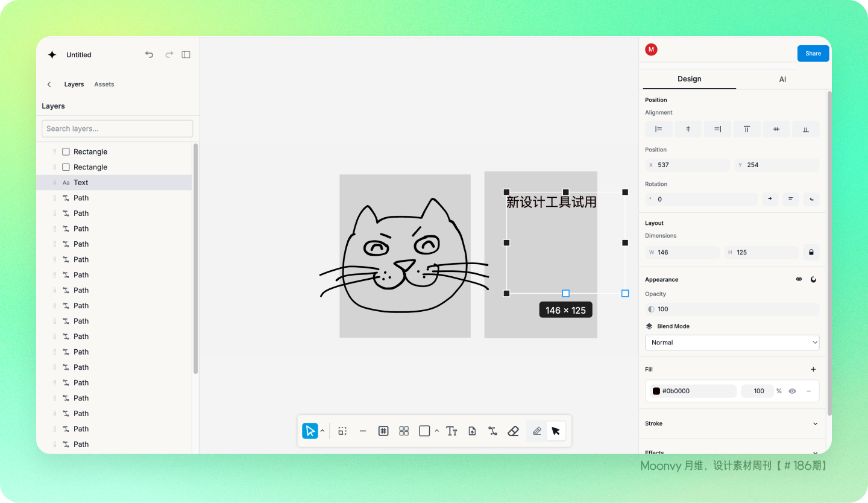Toggle layer visibility in Appearance section

click(x=799, y=279)
